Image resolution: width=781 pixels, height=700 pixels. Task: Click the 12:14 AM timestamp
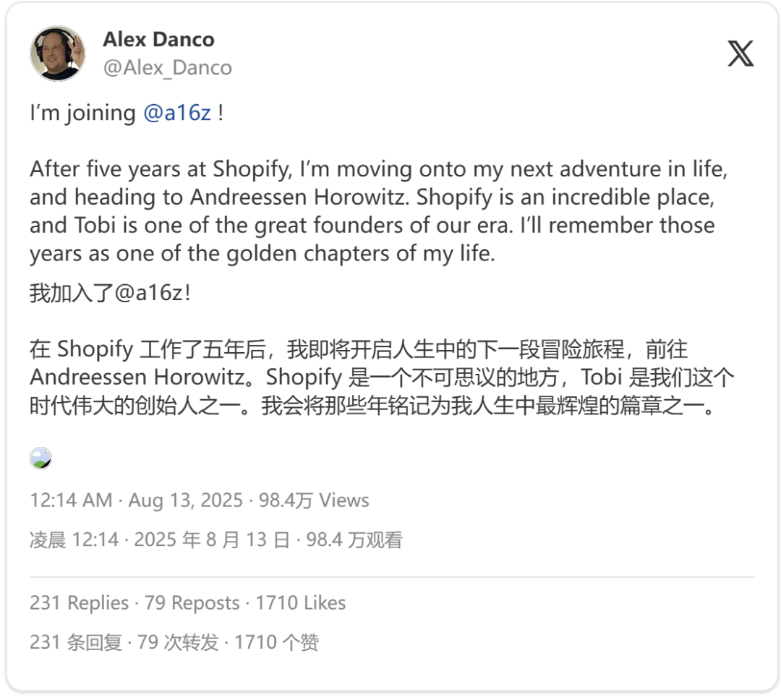(x=71, y=500)
